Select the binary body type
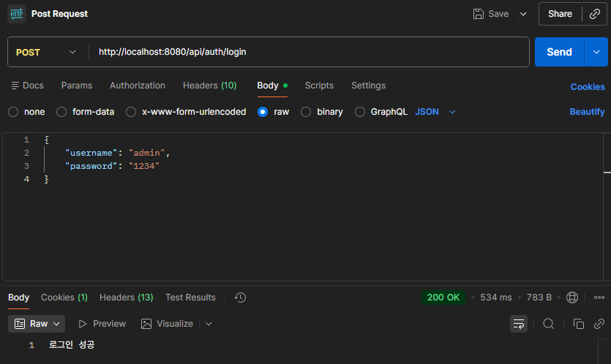Viewport: 611px width, 364px height. (x=306, y=112)
